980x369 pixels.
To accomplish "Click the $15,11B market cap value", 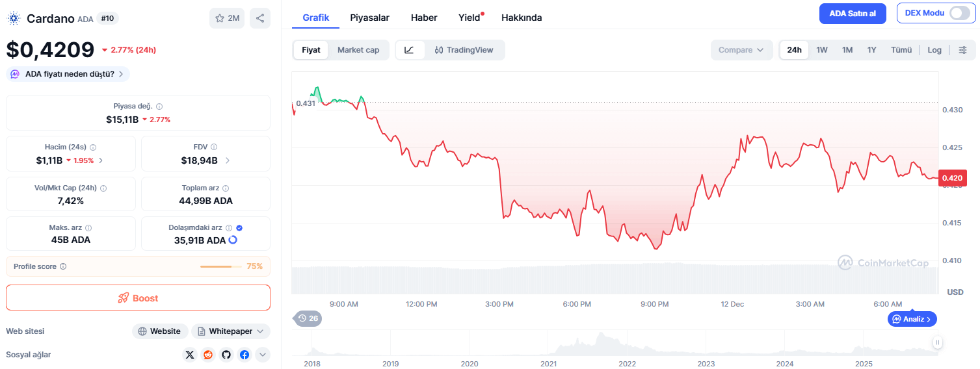I will click(x=122, y=120).
